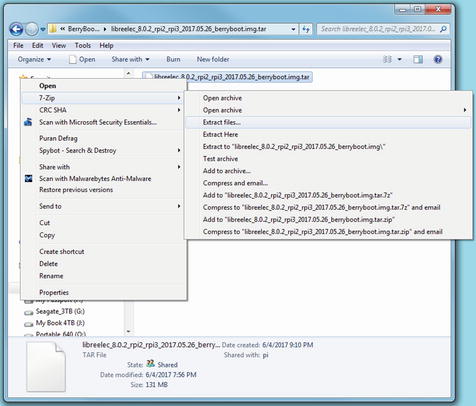Expand the Share with toolbar dropdown
The image size is (476, 406).
click(x=130, y=59)
